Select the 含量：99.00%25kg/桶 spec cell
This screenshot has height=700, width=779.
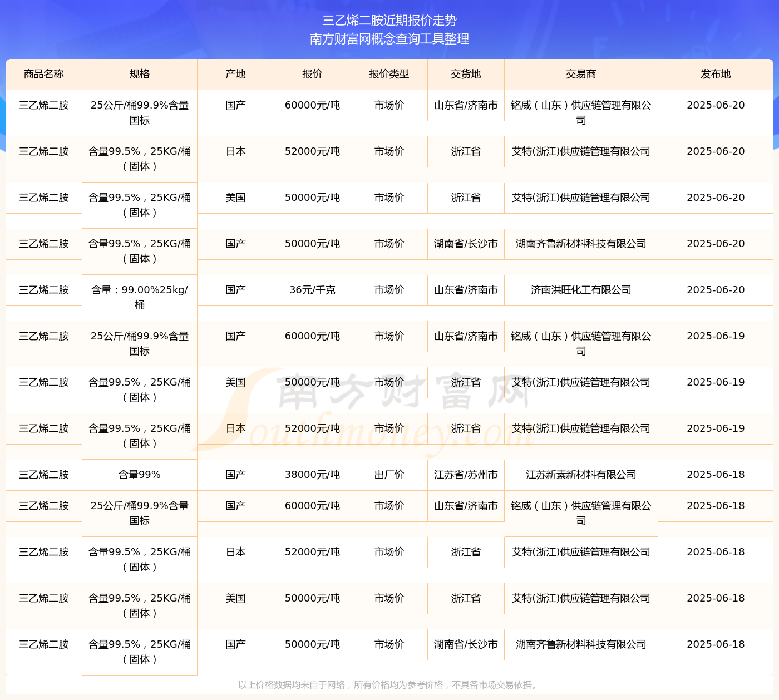pos(140,297)
